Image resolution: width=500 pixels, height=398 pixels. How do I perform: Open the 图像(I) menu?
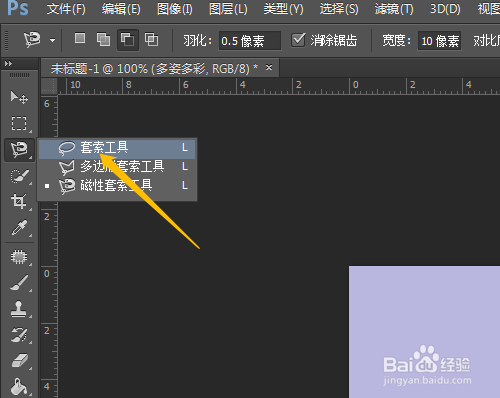click(175, 9)
